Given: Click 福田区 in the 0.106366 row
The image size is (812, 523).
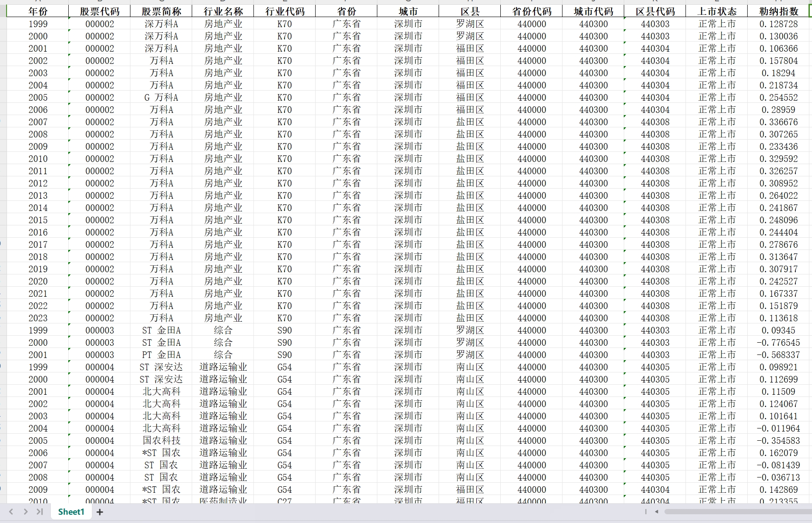Looking at the screenshot, I should pyautogui.click(x=470, y=49).
